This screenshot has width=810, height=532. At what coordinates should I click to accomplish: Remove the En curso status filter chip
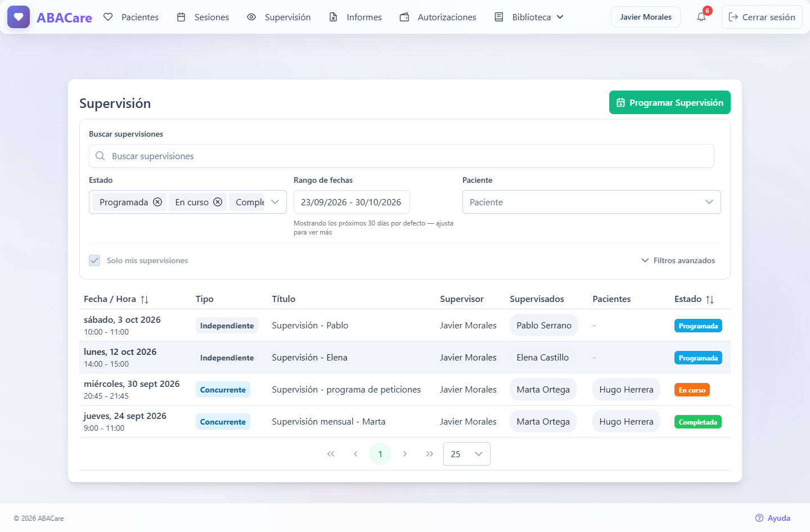pos(218,202)
